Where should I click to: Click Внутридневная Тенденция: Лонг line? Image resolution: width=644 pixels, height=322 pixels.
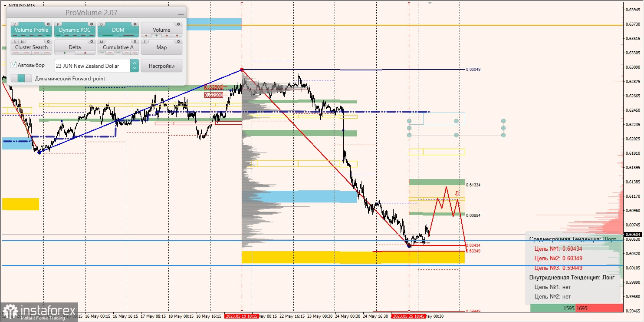pyautogui.click(x=572, y=277)
